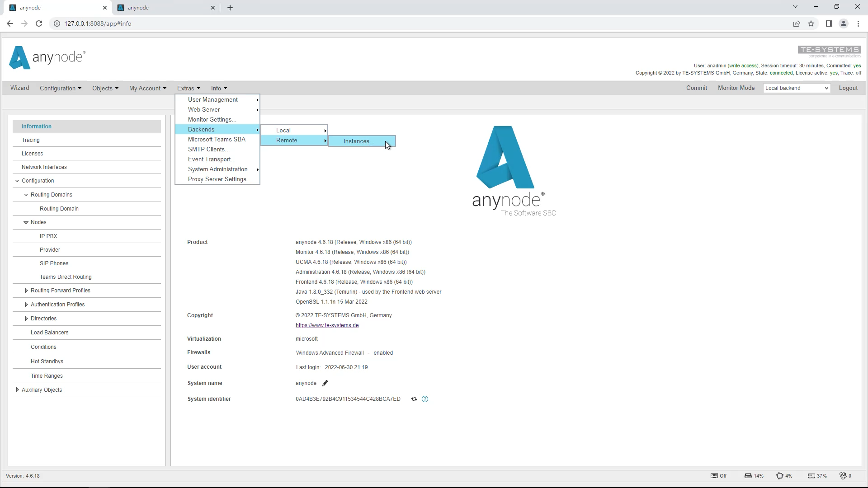Viewport: 868px width, 488px height.
Task: Select Microsoft Teams SBA menu entry
Action: pos(217,140)
